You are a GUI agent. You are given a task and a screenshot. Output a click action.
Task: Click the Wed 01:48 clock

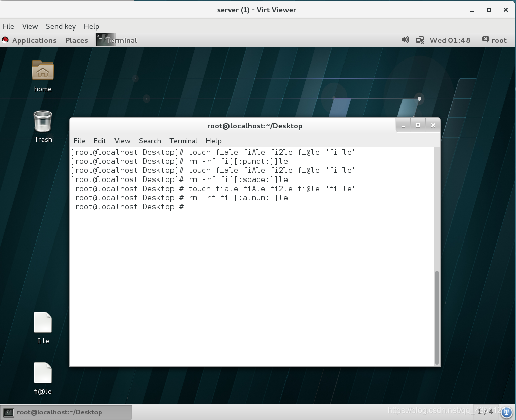pyautogui.click(x=450, y=40)
